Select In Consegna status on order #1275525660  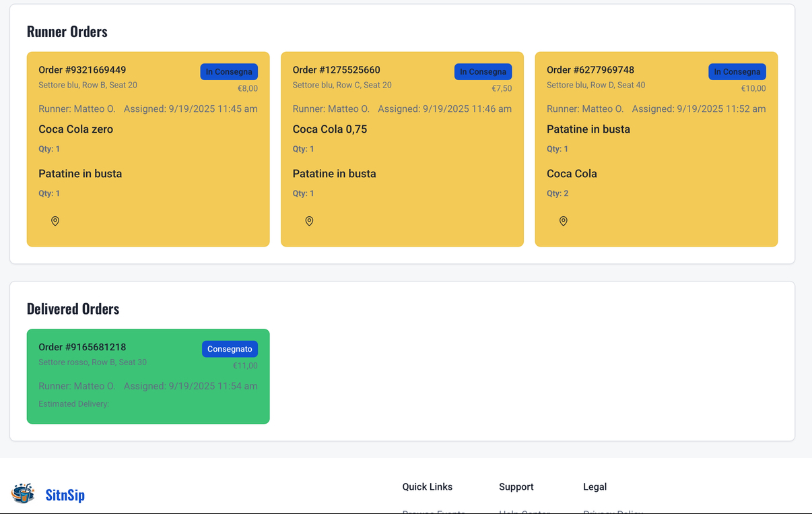[483, 72]
